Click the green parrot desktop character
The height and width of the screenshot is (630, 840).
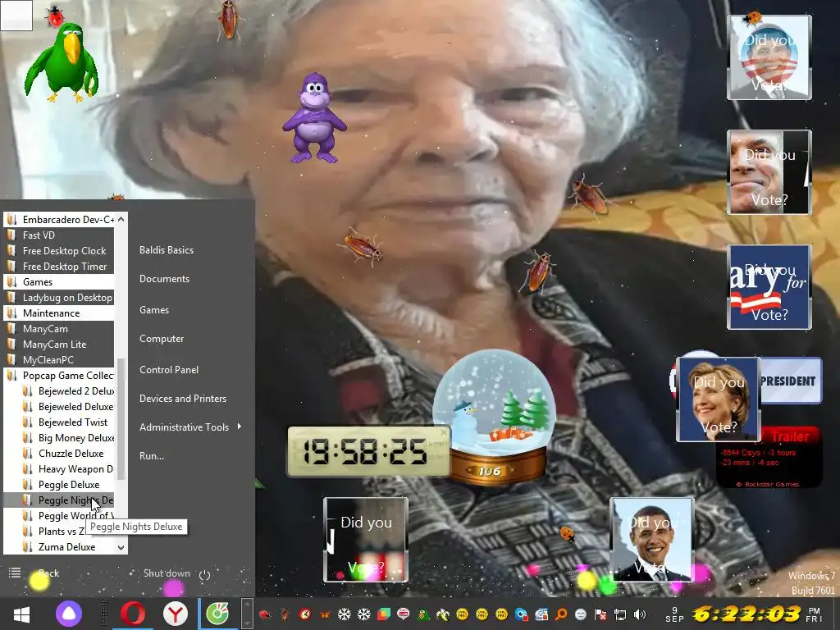pos(62,62)
